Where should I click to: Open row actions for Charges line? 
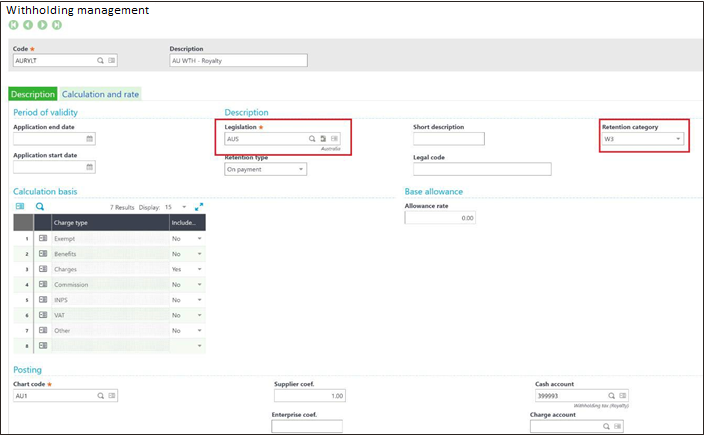coord(43,269)
